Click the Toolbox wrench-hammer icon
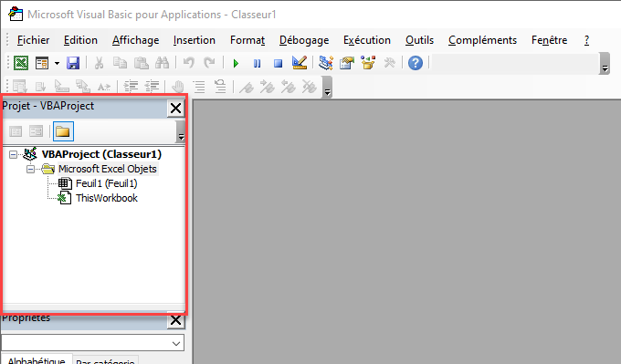The height and width of the screenshot is (364, 621). tap(389, 63)
